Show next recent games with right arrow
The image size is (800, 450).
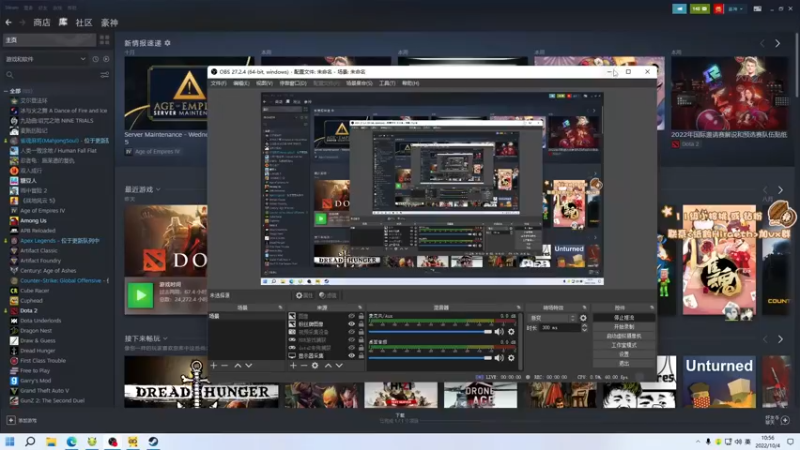tap(780, 190)
